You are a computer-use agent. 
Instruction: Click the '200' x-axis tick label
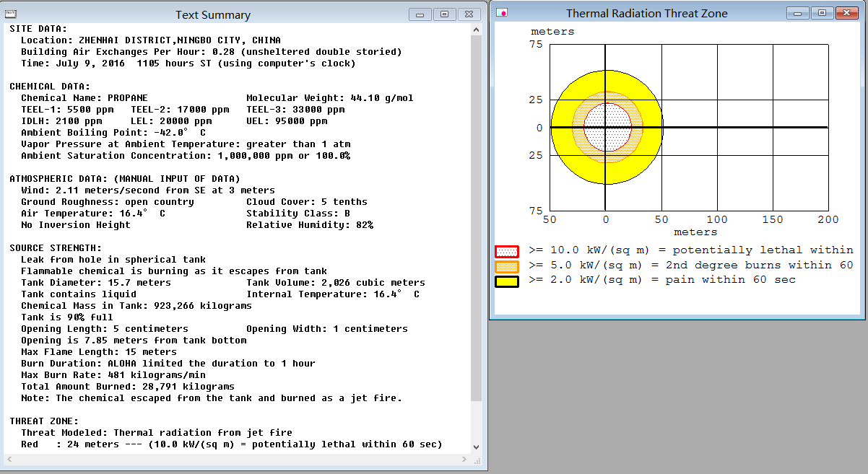[x=828, y=219]
